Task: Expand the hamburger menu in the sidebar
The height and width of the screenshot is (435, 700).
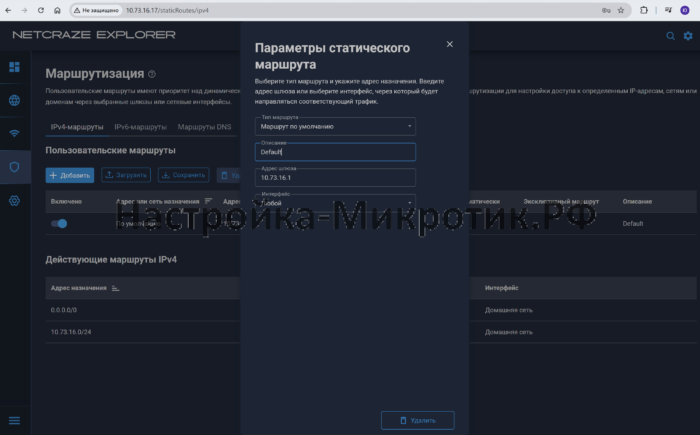Action: [x=14, y=421]
